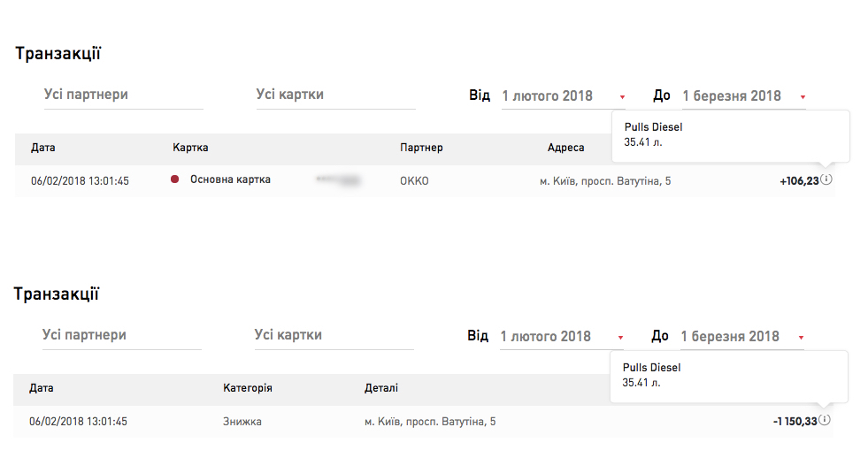Screen dimensions: 868x473
Task: Click the Категорія column header
Action: click(x=247, y=388)
